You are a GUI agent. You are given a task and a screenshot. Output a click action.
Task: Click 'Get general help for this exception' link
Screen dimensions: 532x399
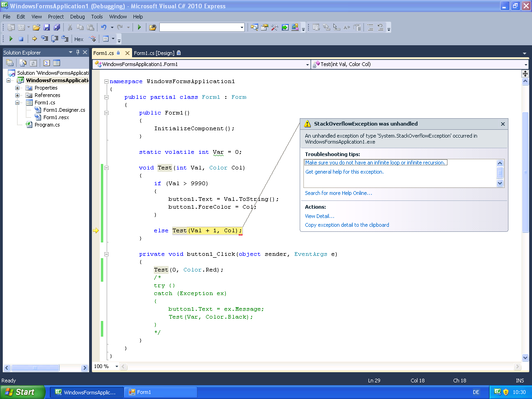pyautogui.click(x=345, y=172)
